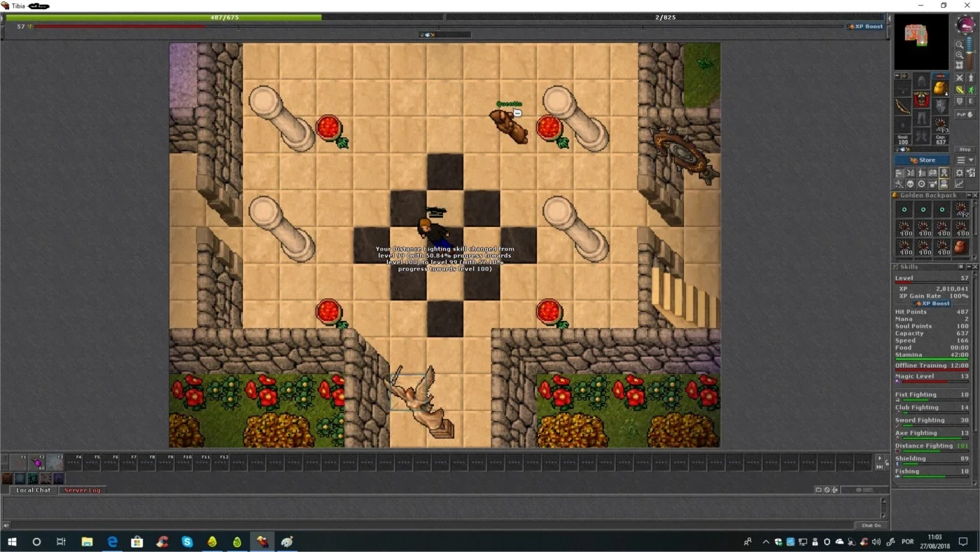Open File Explorer from the taskbar
Screen dimensions: 980x552
(x=87, y=541)
